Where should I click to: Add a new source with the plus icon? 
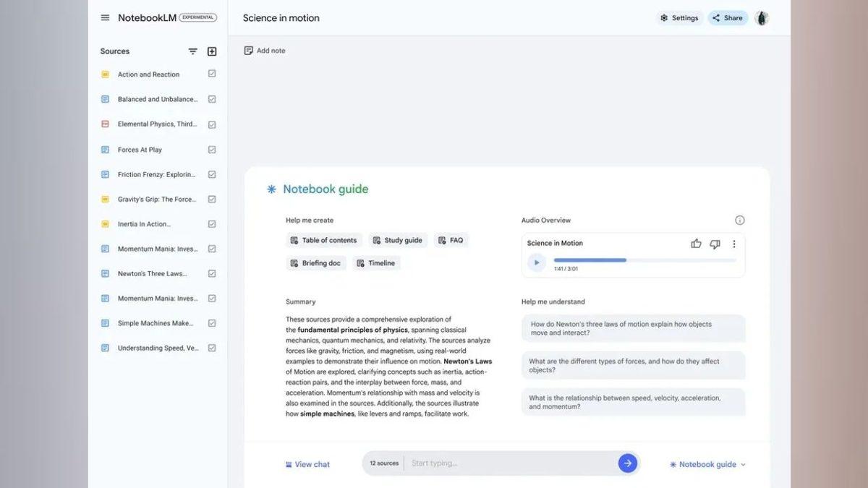(x=211, y=51)
